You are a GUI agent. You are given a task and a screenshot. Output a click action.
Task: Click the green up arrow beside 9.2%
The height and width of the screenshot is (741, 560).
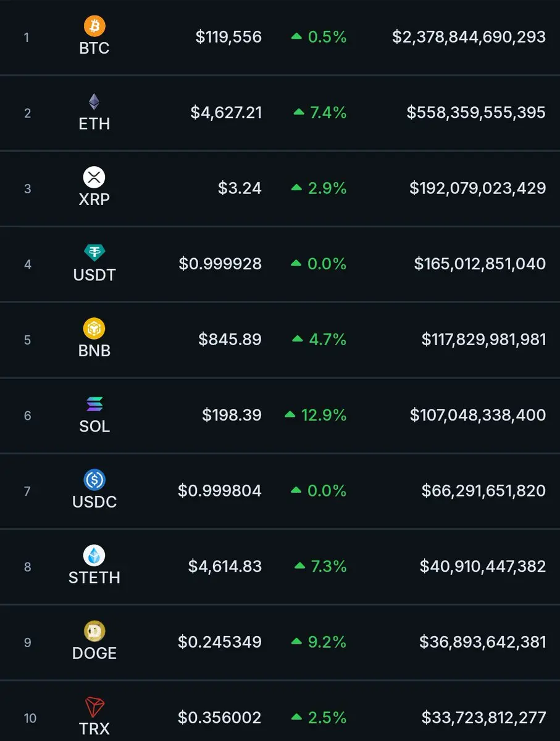pos(297,642)
